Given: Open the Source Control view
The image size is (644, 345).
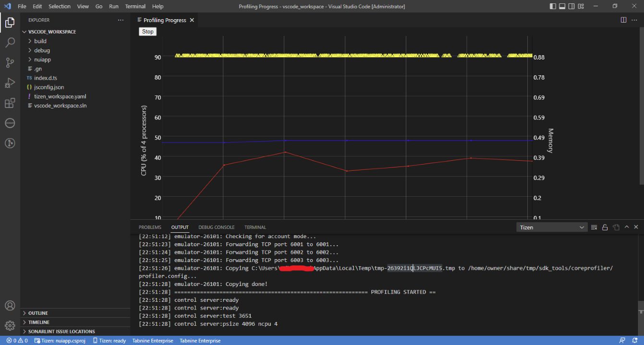Looking at the screenshot, I should 10,63.
